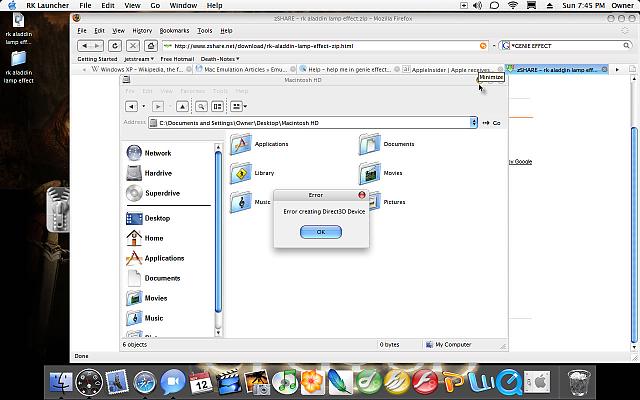Select Superdrive in the sidebar

pos(153,193)
